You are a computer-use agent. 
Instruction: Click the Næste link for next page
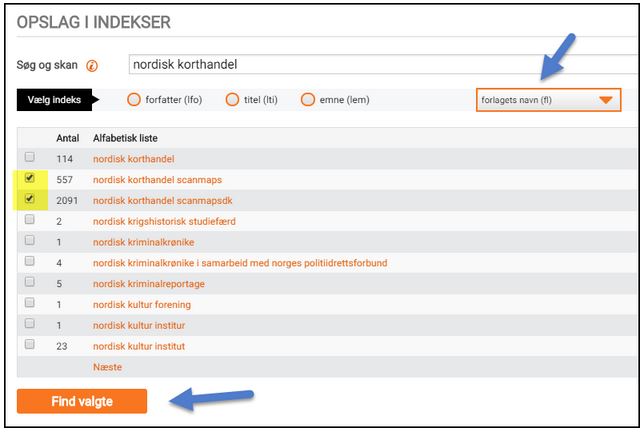point(107,367)
